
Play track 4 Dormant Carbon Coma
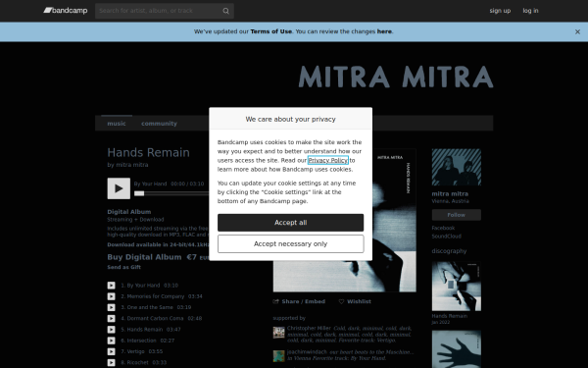click(x=112, y=318)
